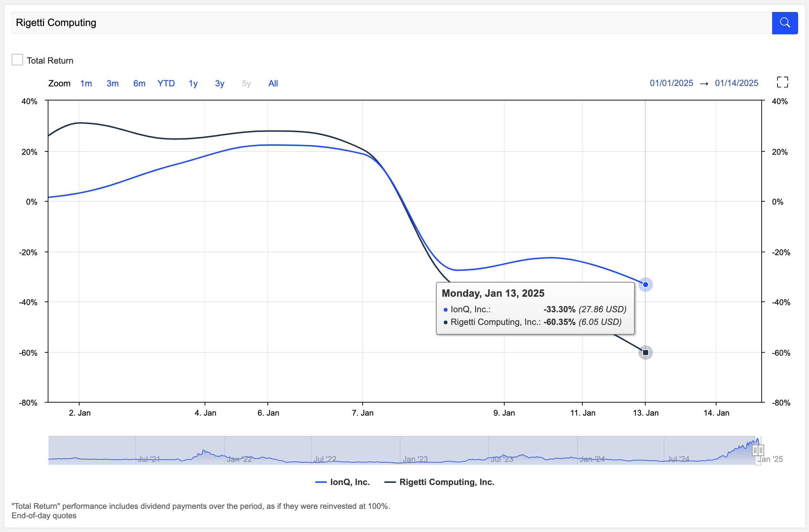The image size is (809, 532).
Task: Click the Rigetti data point on Jan 13
Action: 646,353
